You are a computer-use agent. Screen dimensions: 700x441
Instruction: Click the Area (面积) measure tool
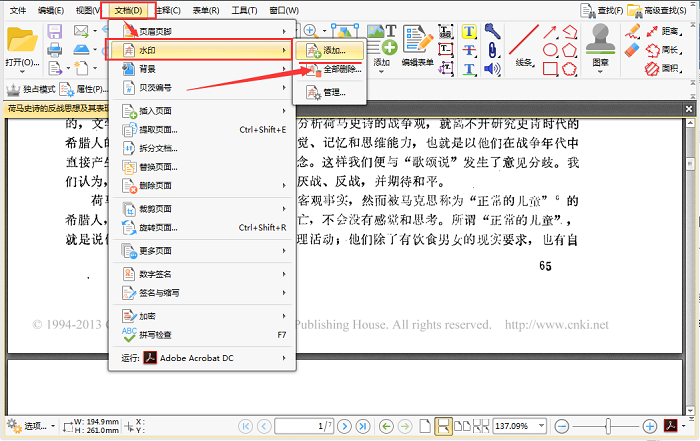tap(663, 69)
